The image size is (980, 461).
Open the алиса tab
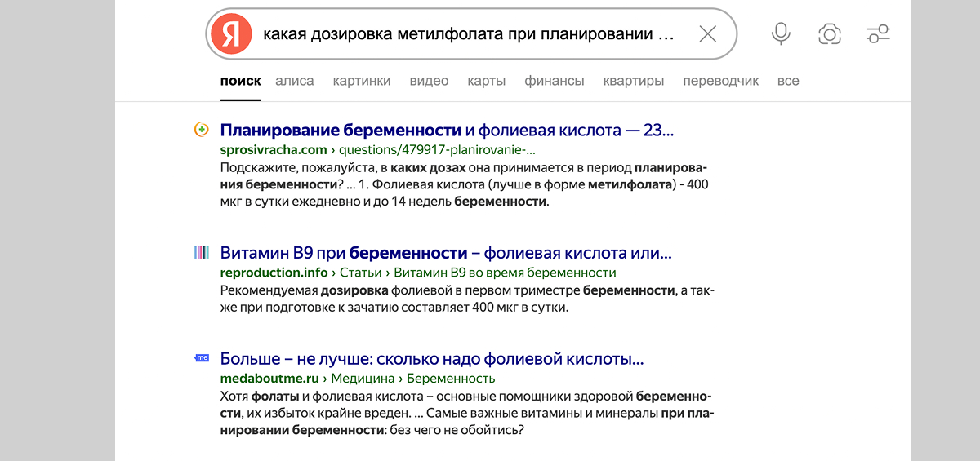tap(295, 81)
